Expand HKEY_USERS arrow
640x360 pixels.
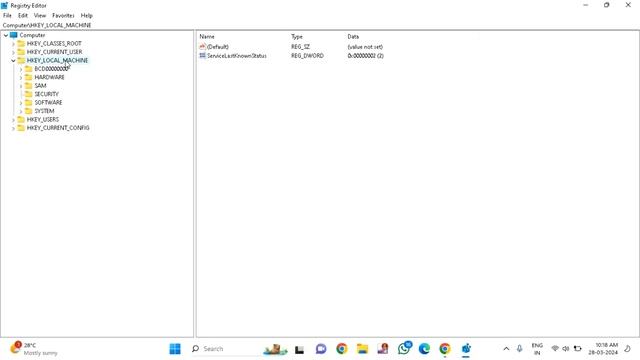click(13, 120)
